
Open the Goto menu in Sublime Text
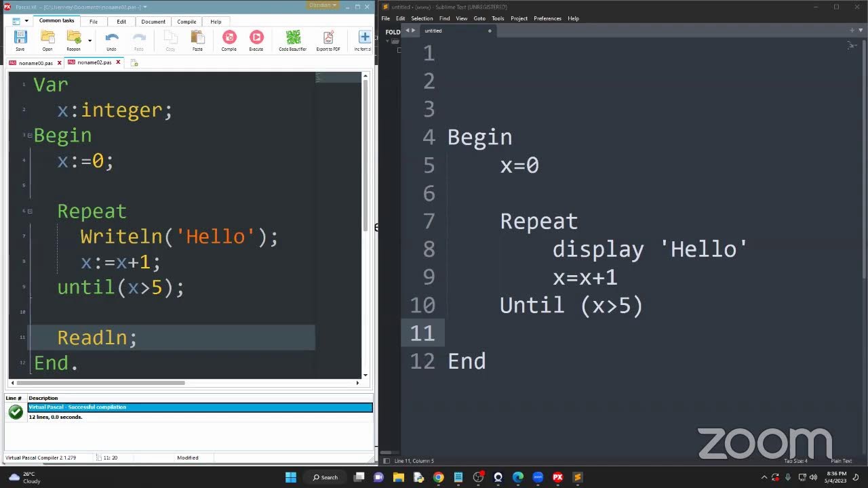(x=479, y=18)
